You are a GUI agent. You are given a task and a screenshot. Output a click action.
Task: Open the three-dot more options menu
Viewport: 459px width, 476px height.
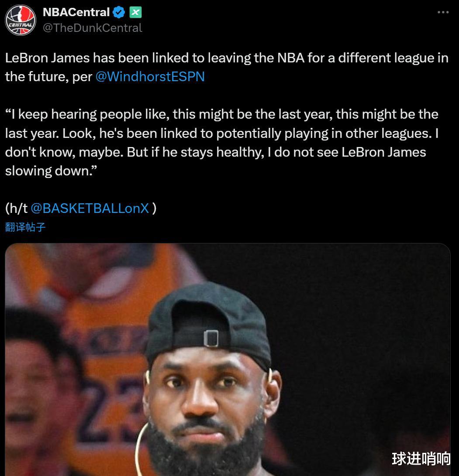coord(443,12)
